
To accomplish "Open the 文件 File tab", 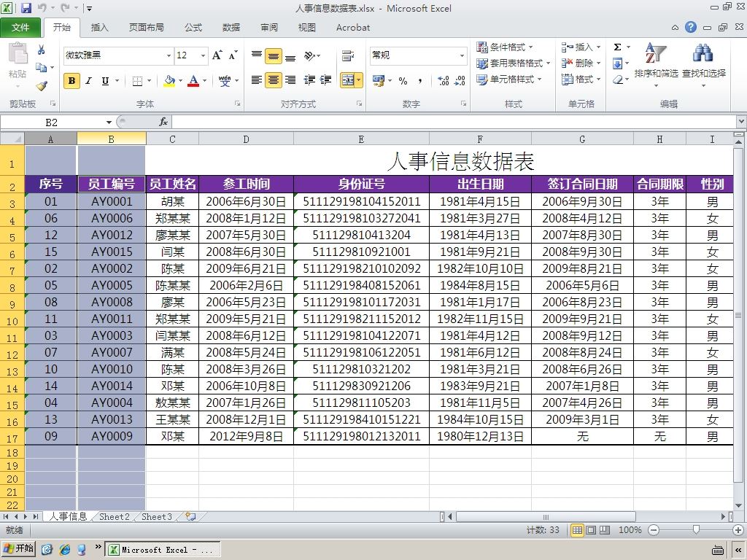I will click(20, 28).
